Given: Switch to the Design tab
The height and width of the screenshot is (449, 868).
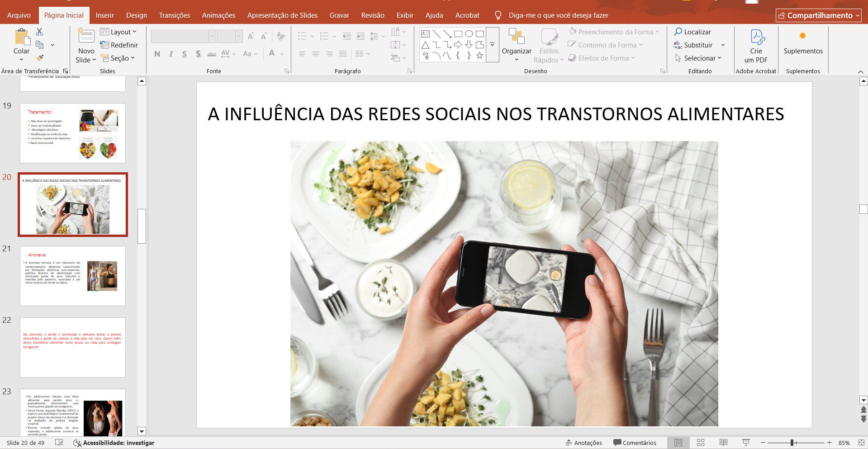Looking at the screenshot, I should click(x=137, y=15).
